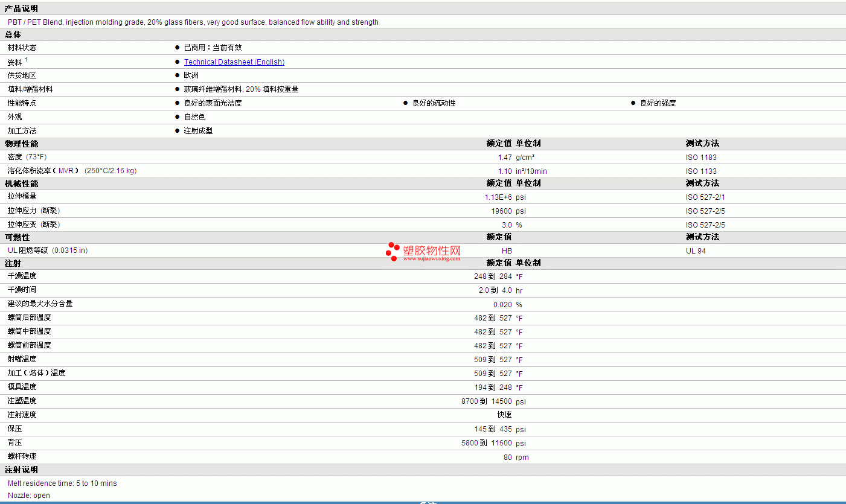
Task: Select the value 8700 到 14500
Action: [x=487, y=401]
